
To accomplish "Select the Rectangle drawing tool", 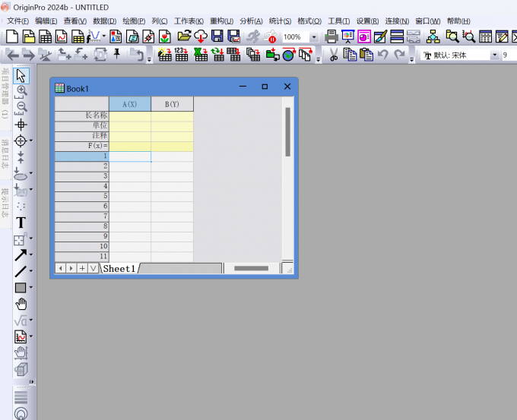I will [21, 288].
